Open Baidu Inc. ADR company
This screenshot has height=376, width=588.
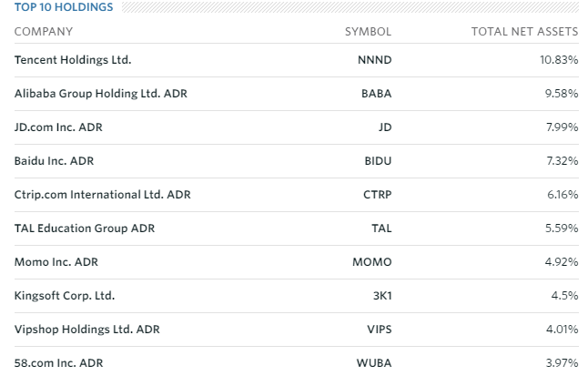(54, 161)
